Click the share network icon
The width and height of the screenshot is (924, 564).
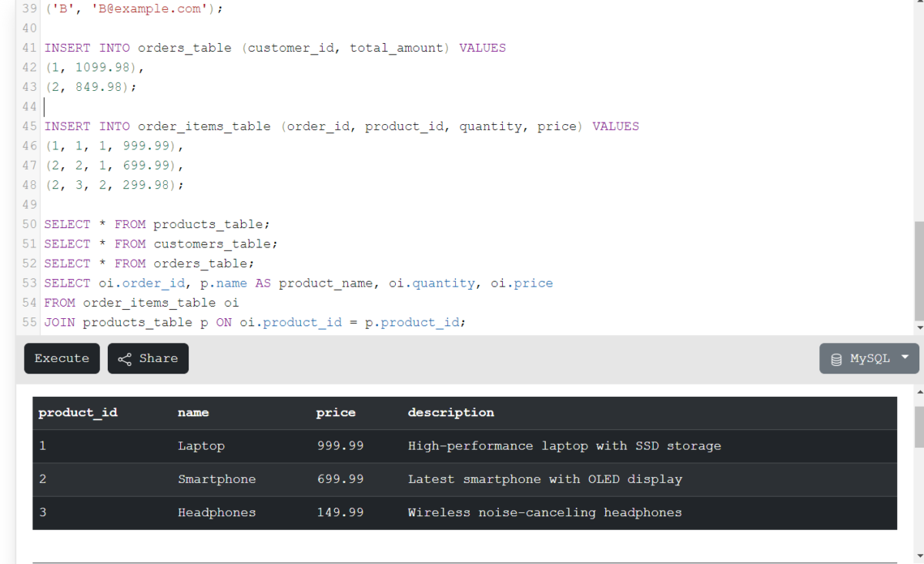125,358
